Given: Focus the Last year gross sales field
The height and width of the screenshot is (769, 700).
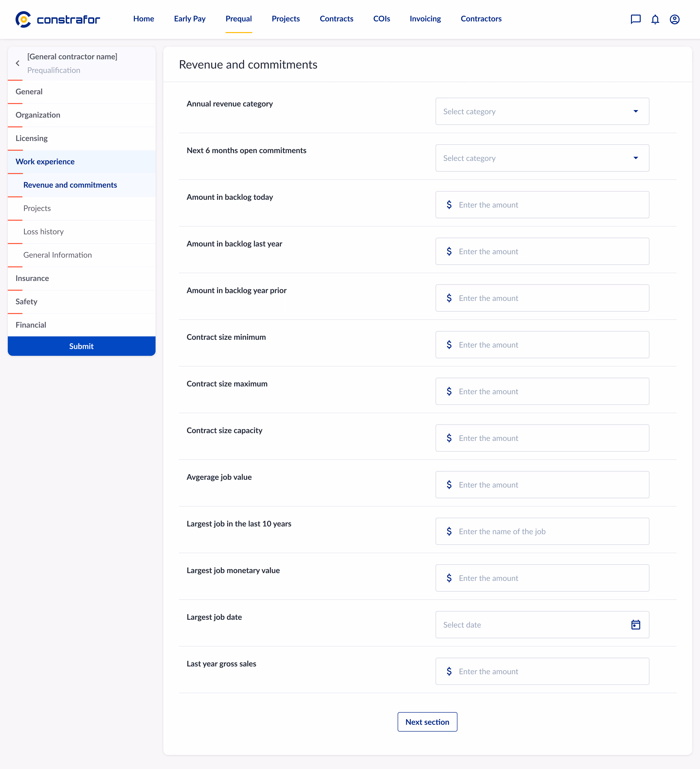Looking at the screenshot, I should [x=542, y=671].
